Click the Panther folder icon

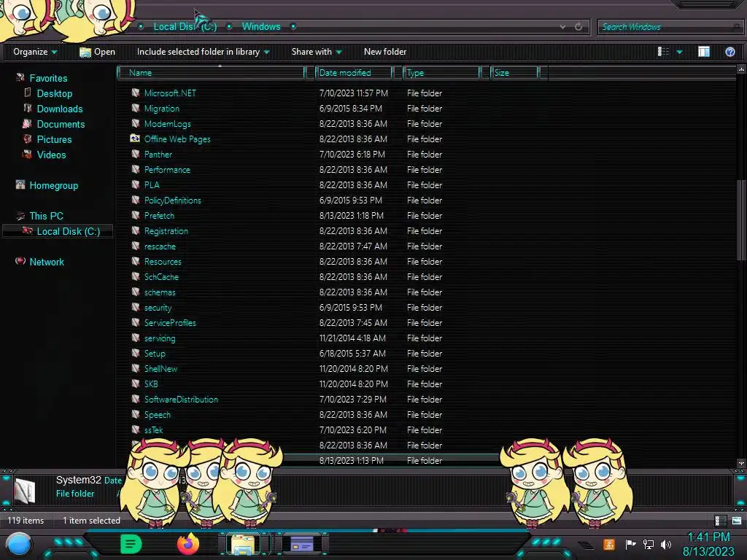pyautogui.click(x=135, y=155)
